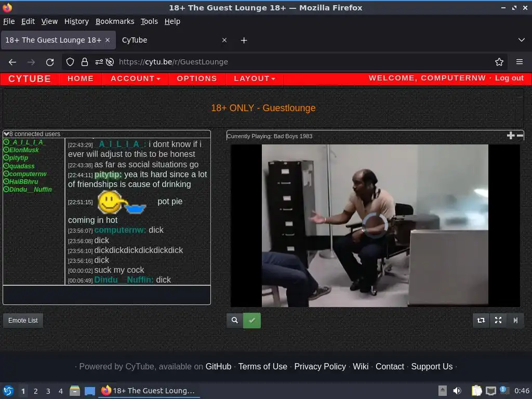Open the GitHub footer link
532x399 pixels.
[x=219, y=366]
